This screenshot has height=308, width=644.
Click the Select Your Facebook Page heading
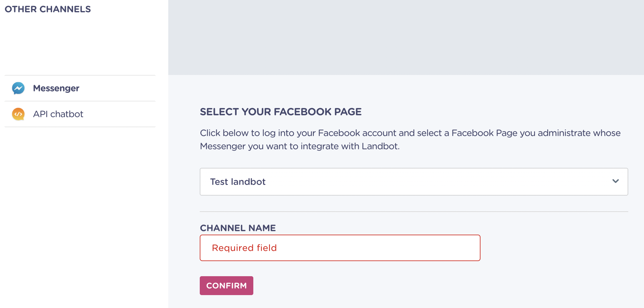tap(280, 112)
